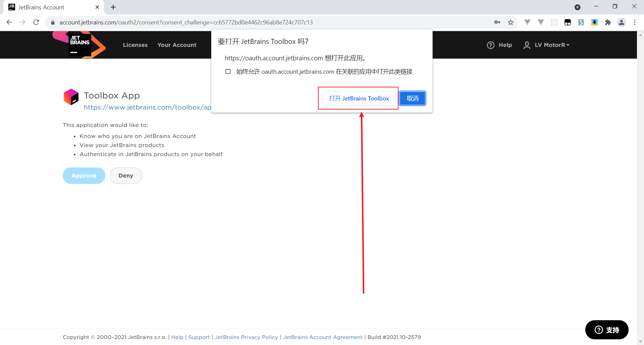Click 'View your JetBrains products' text
644x345 pixels.
122,145
